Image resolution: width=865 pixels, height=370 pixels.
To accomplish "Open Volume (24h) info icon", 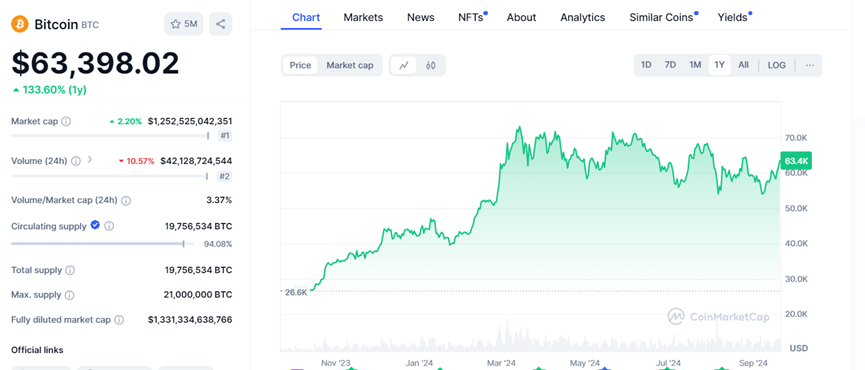I will tap(76, 161).
